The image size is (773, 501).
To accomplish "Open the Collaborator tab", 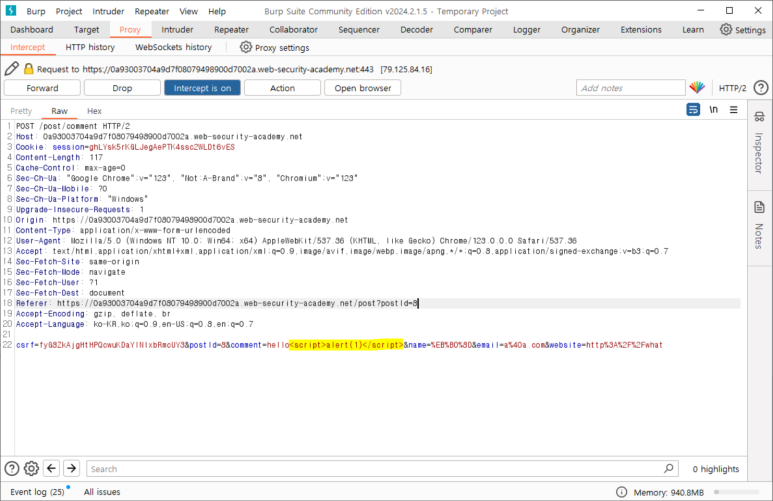I will [x=293, y=30].
